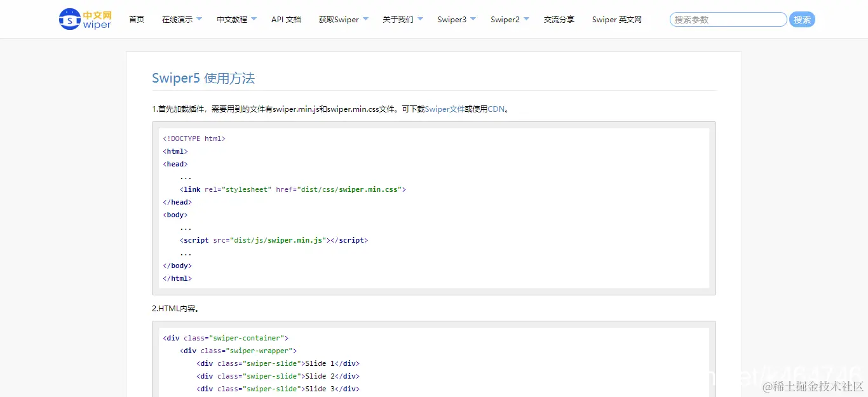Expand the Swiper2 dropdown arrow
Viewport: 868px width, 397px height.
(526, 19)
